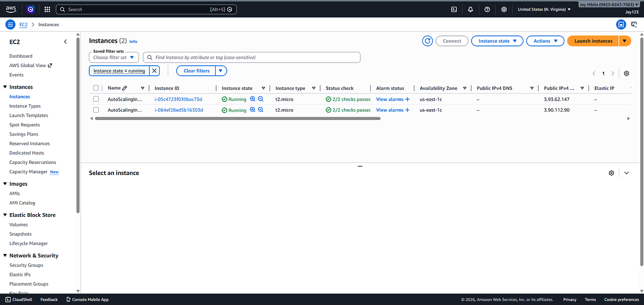This screenshot has width=644, height=305.
Task: Open Instance Types in sidebar
Action: point(25,106)
